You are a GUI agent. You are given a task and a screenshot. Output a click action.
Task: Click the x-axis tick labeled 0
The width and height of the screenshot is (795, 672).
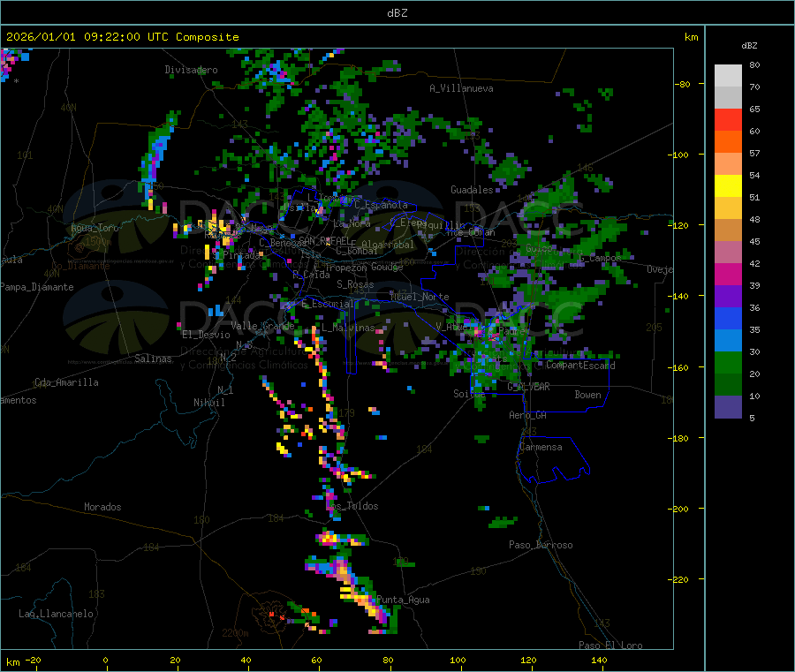[x=105, y=660]
